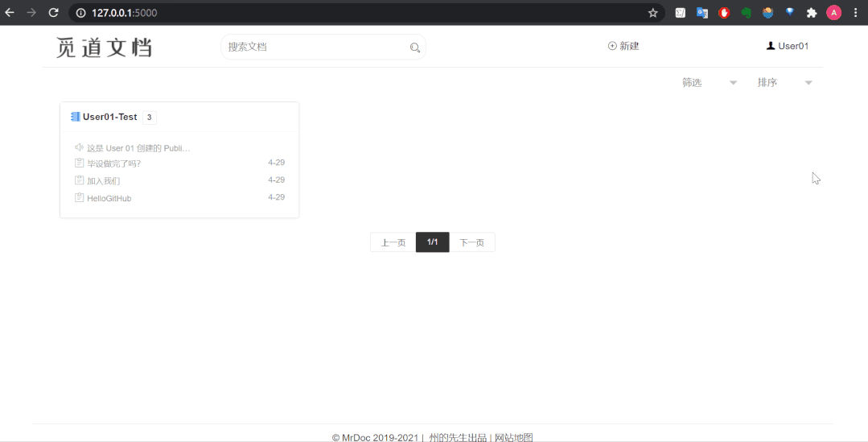This screenshot has width=868, height=442.
Task: Click the address bar showing 127.0.0.1:5000
Action: [x=365, y=13]
